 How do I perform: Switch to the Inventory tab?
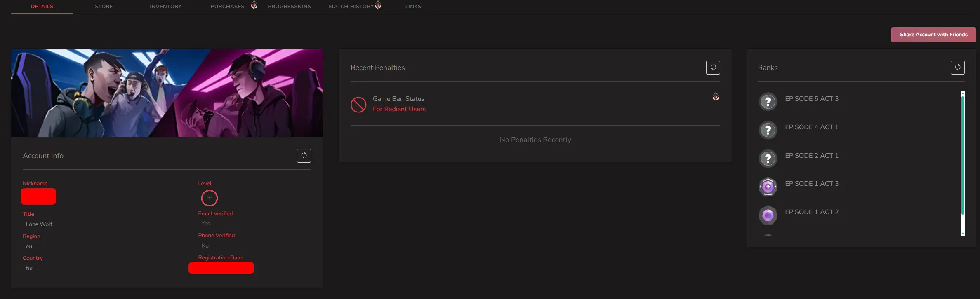tap(165, 7)
